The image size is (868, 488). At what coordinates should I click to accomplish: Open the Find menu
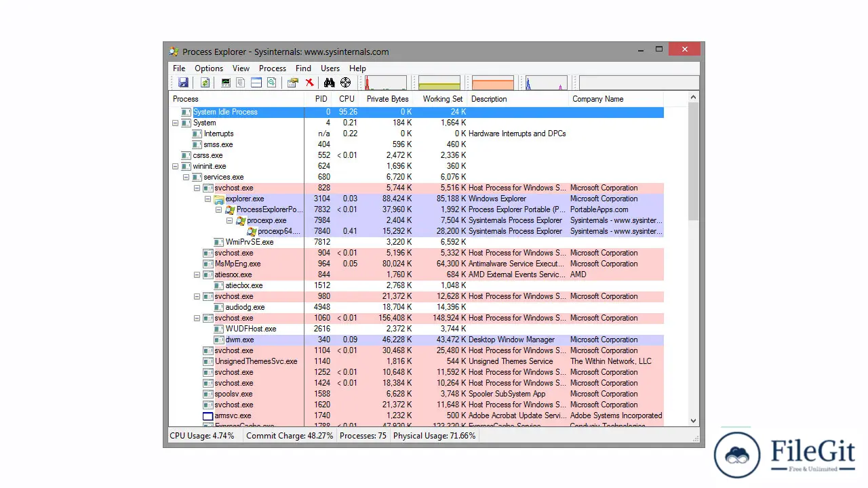303,68
